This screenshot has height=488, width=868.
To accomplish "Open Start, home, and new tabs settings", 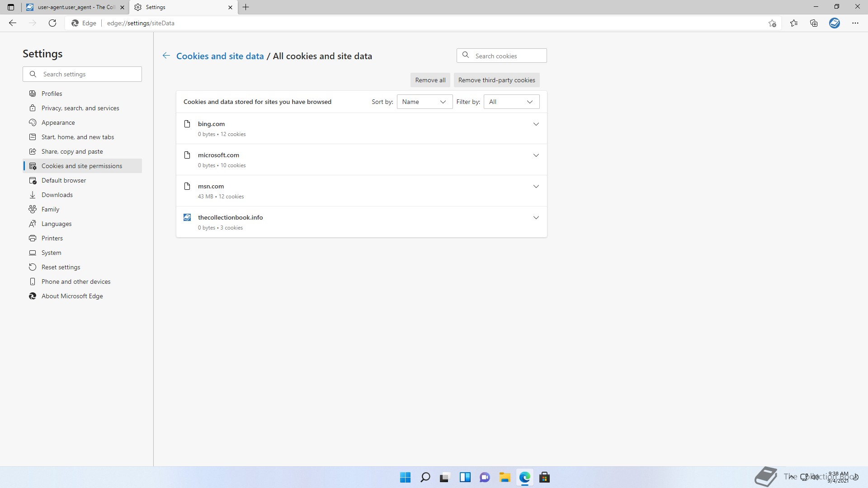I will pos(82,137).
